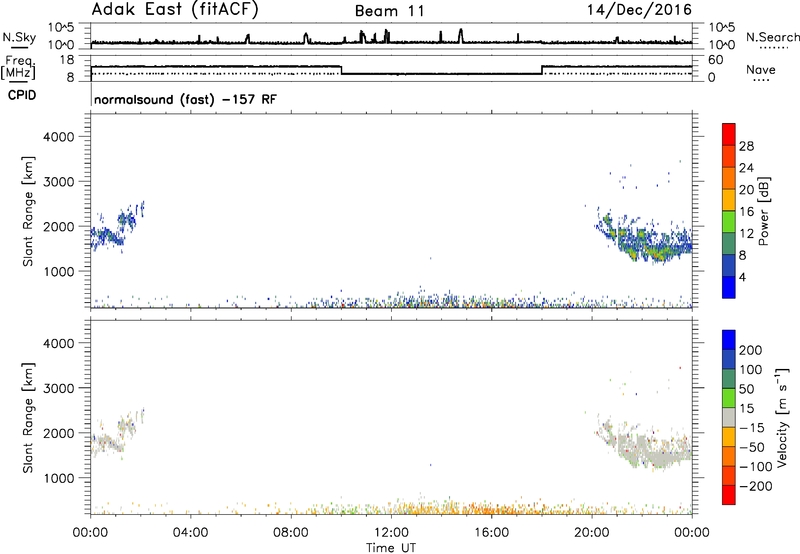Click the 'Beam 11' header text
Viewport: 800px width, 554px height.
[390, 11]
